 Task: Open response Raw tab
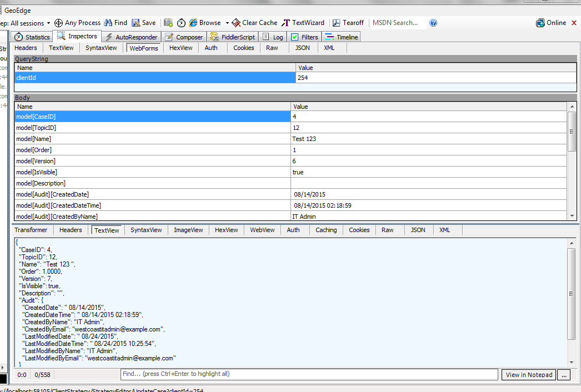[x=387, y=230]
